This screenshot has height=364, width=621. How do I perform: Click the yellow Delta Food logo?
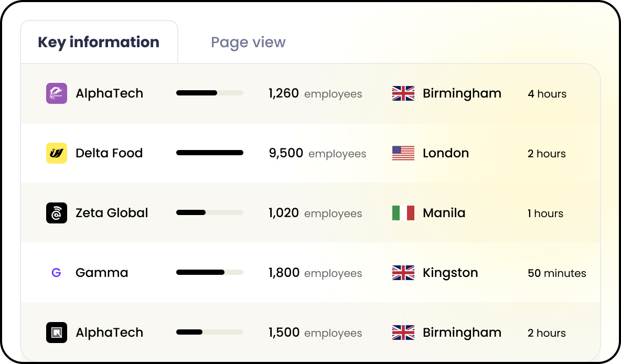[57, 153]
